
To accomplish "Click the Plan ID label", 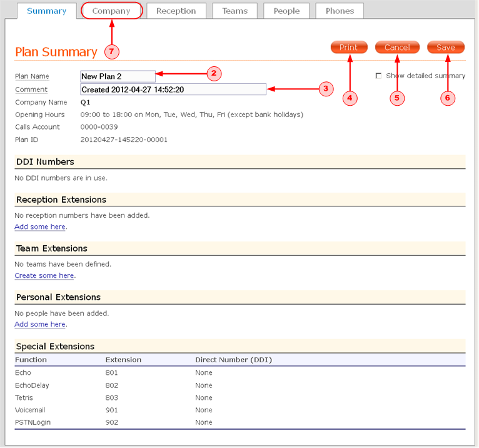I will (x=27, y=140).
